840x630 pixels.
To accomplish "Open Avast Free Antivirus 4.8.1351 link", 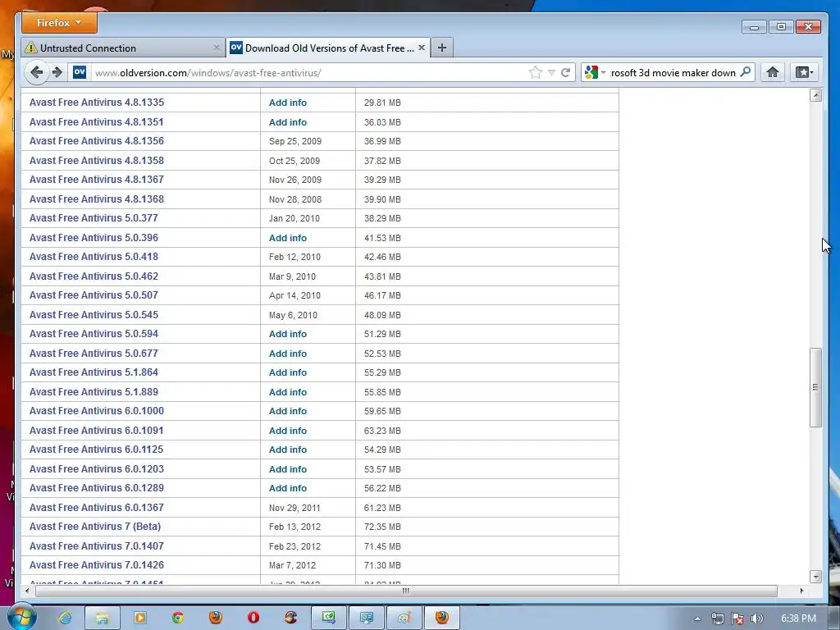I will click(x=97, y=122).
